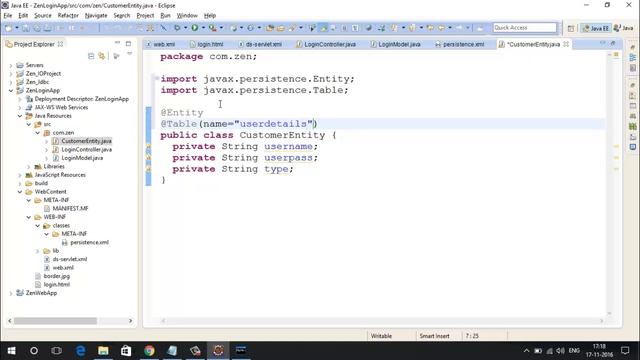
Task: Minimize the Project Explorer view
Action: point(118,43)
